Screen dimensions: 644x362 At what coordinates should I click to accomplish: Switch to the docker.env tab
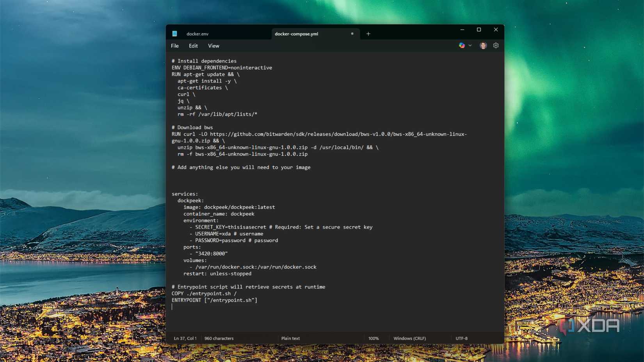coord(197,34)
